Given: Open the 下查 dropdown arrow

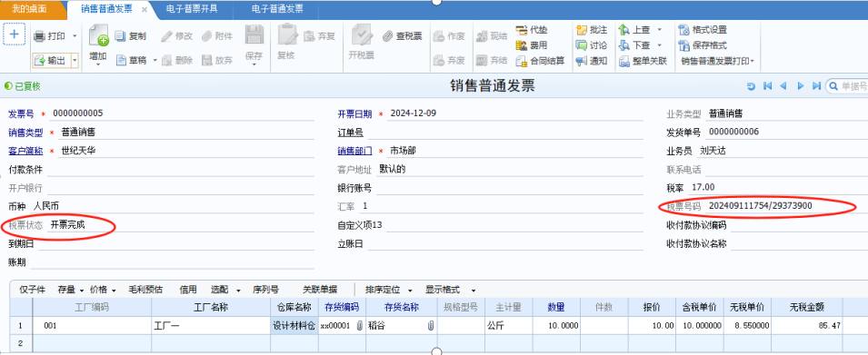Looking at the screenshot, I should point(659,45).
